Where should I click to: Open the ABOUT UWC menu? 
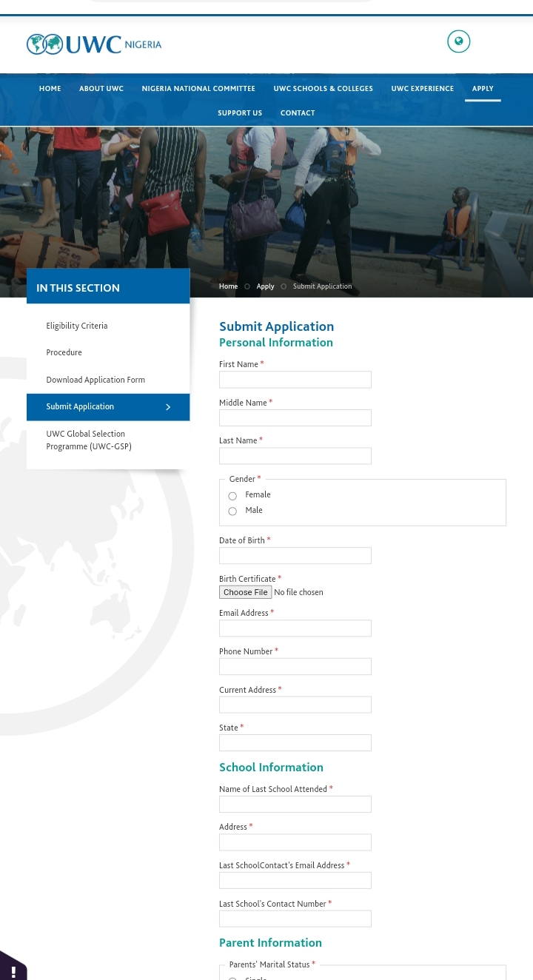(x=101, y=89)
